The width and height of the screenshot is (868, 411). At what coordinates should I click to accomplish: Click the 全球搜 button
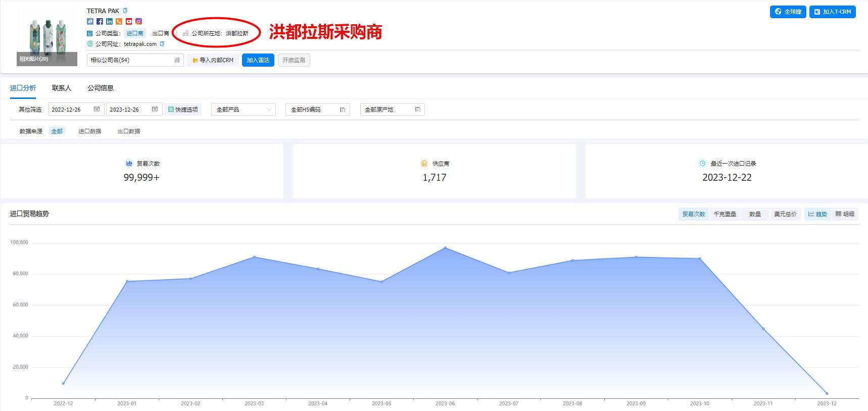click(x=788, y=12)
